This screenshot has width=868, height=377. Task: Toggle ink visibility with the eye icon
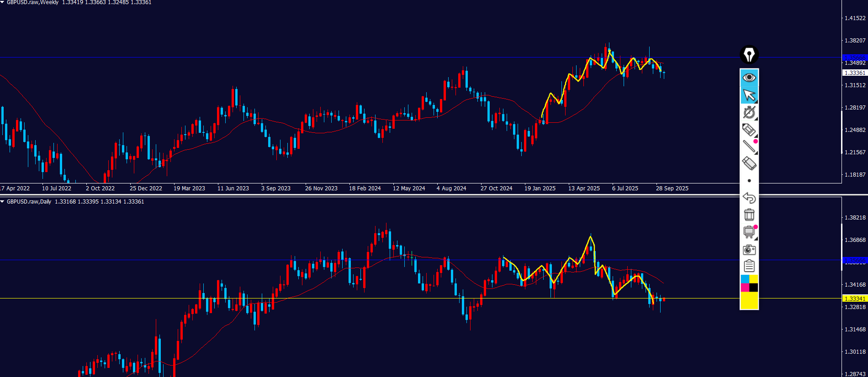pos(749,78)
